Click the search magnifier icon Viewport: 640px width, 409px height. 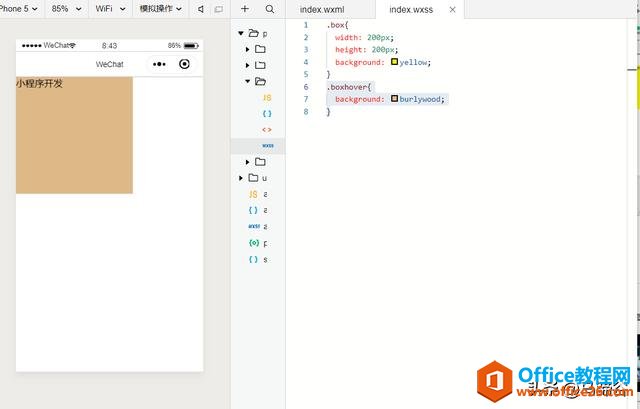coord(269,9)
